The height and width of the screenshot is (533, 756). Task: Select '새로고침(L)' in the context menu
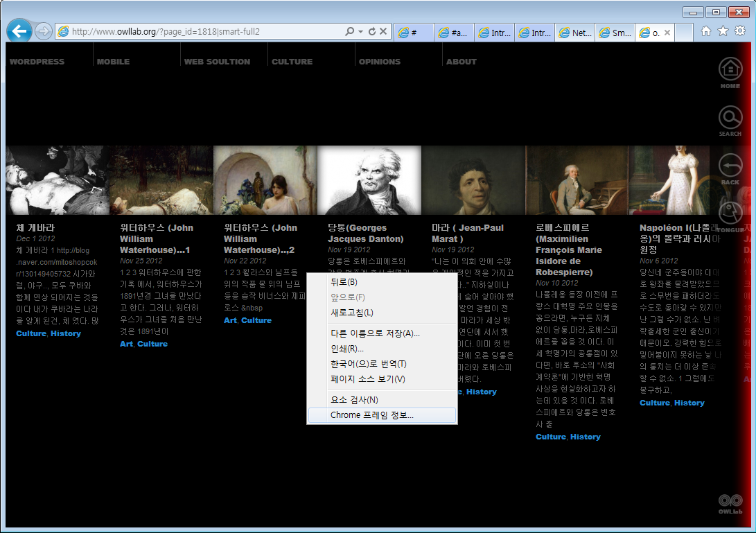382,313
